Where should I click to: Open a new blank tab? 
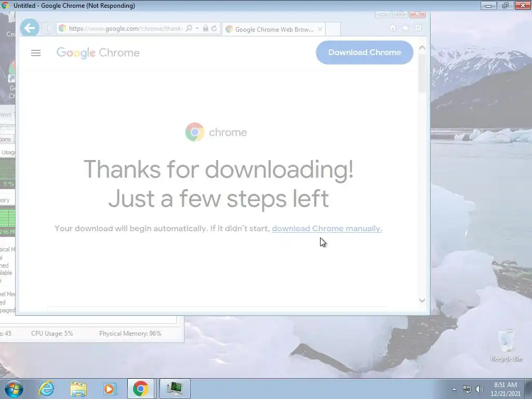333,29
